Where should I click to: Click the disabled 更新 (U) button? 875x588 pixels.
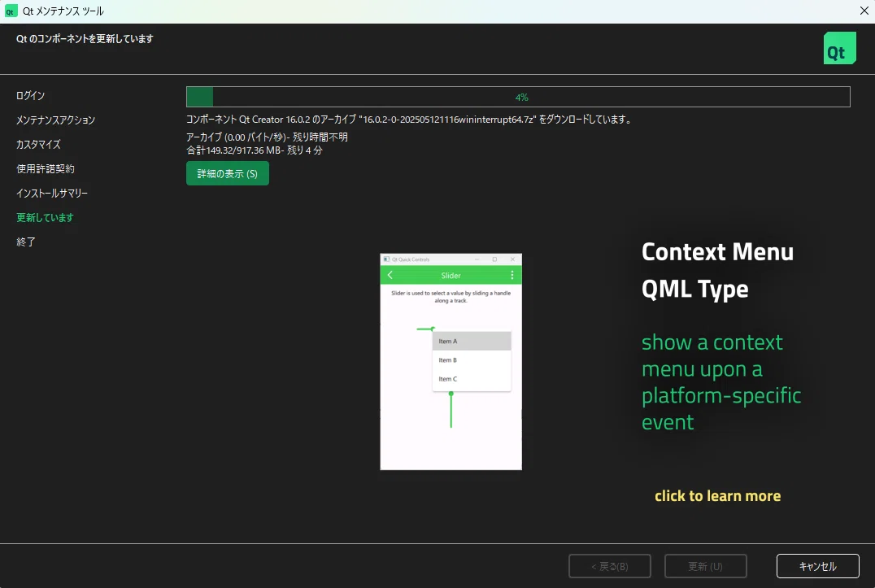click(x=705, y=566)
